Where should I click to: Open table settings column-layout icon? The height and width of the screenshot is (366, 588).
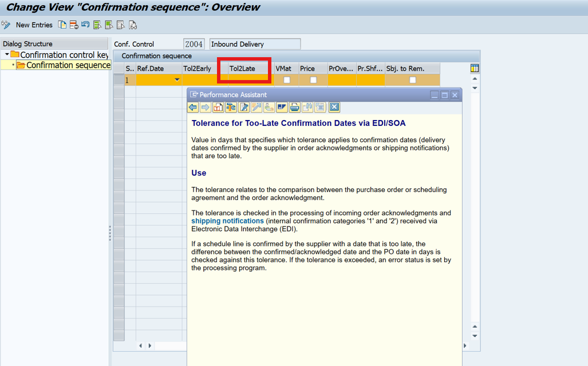click(x=475, y=68)
